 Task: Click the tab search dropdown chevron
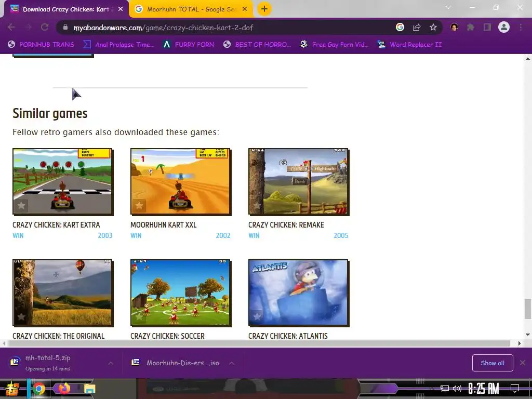(x=448, y=7)
